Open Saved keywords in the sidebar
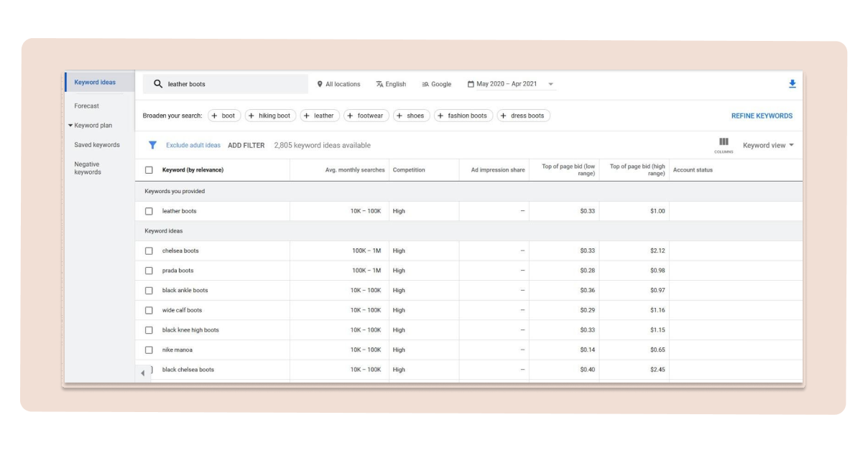This screenshot has width=868, height=458. pos(97,145)
